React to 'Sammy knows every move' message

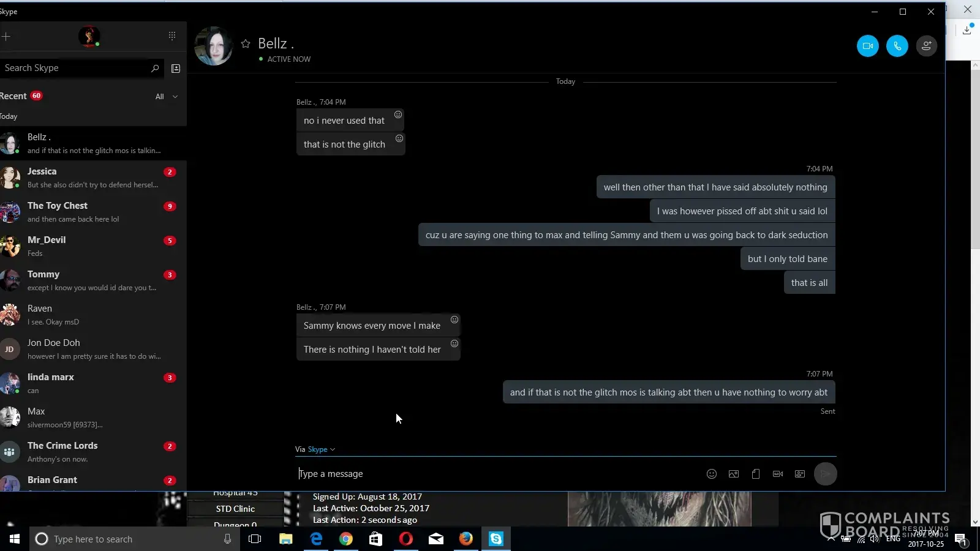(454, 320)
